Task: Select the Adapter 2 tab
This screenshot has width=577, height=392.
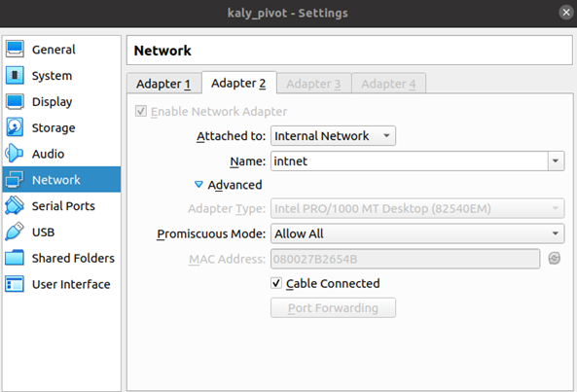Action: point(238,83)
